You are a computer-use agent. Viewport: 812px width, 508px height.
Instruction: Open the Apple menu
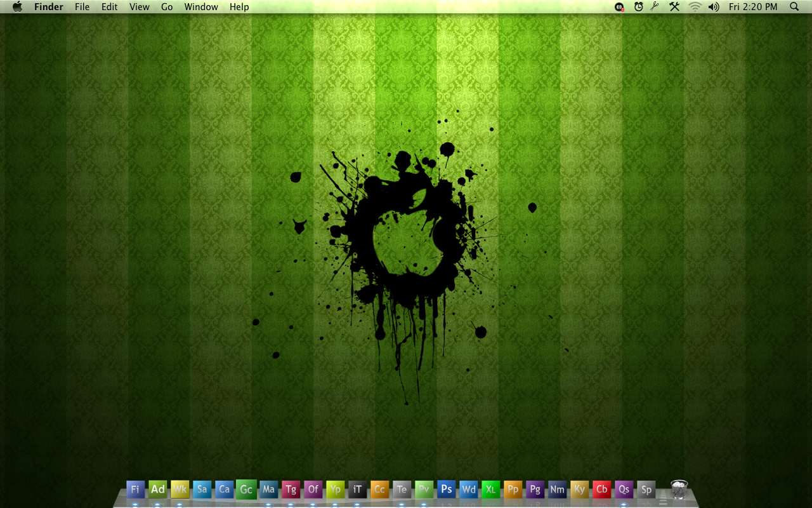pyautogui.click(x=17, y=7)
